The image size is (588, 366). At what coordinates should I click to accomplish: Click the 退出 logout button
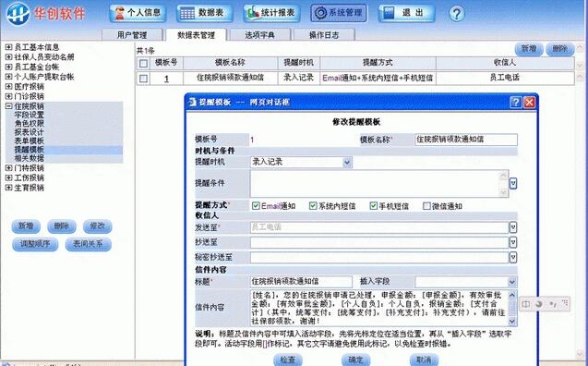pos(406,13)
